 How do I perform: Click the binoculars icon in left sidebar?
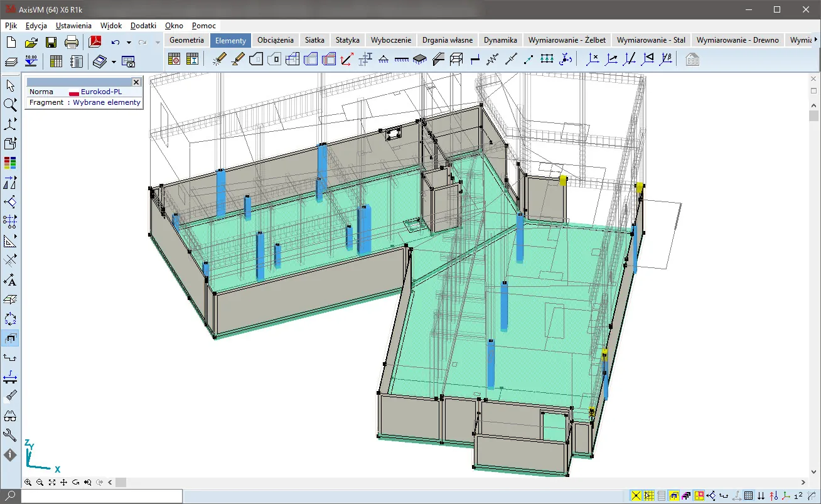[x=10, y=416]
